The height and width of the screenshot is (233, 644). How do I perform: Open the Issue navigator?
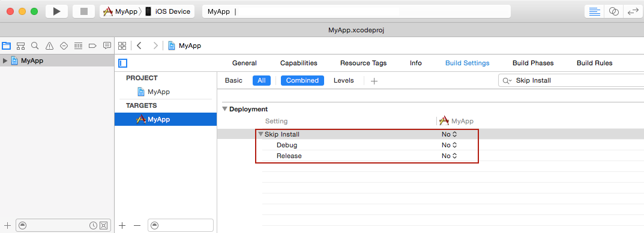pos(49,46)
